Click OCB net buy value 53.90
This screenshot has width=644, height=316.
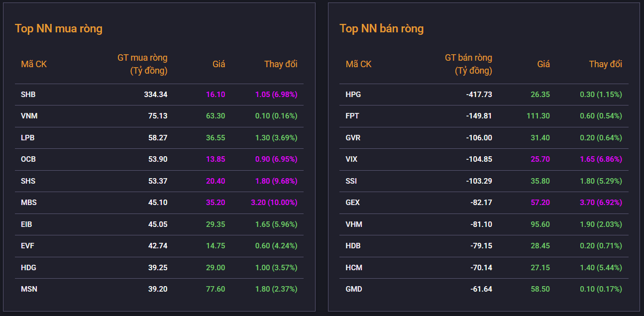[158, 159]
